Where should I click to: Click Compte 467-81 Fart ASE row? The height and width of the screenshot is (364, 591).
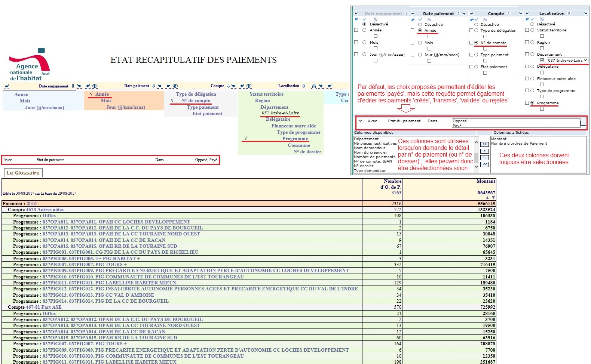[249, 307]
